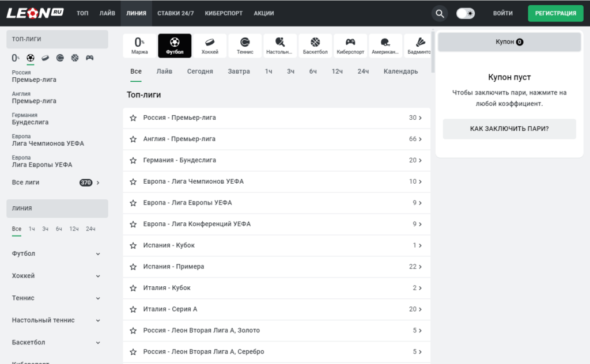Image resolution: width=590 pixels, height=364 pixels.
Task: Star the Леон Вторая Лига А, Серебро row
Action: tap(133, 352)
